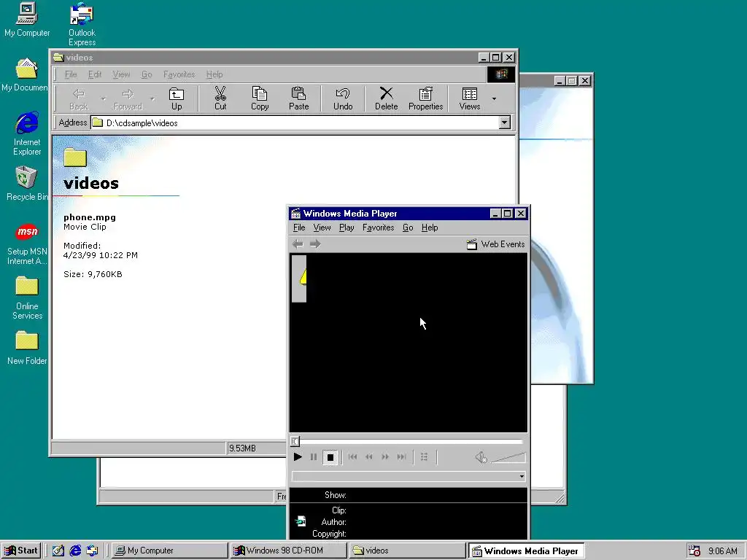747x560 pixels.
Task: Skip to previous track in Media Player
Action: pyautogui.click(x=352, y=457)
